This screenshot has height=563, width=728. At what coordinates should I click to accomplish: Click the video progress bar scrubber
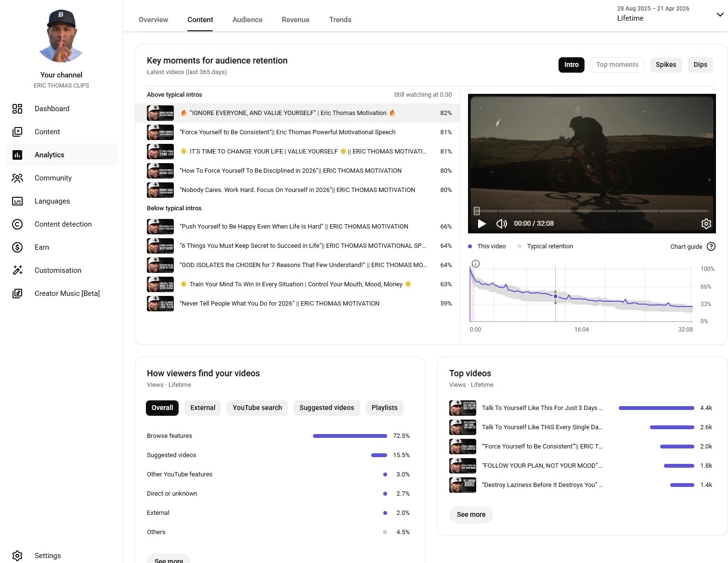tap(477, 211)
